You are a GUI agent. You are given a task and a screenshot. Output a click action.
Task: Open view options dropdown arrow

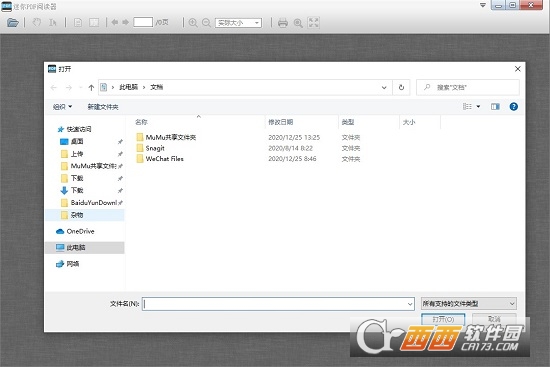tap(478, 106)
